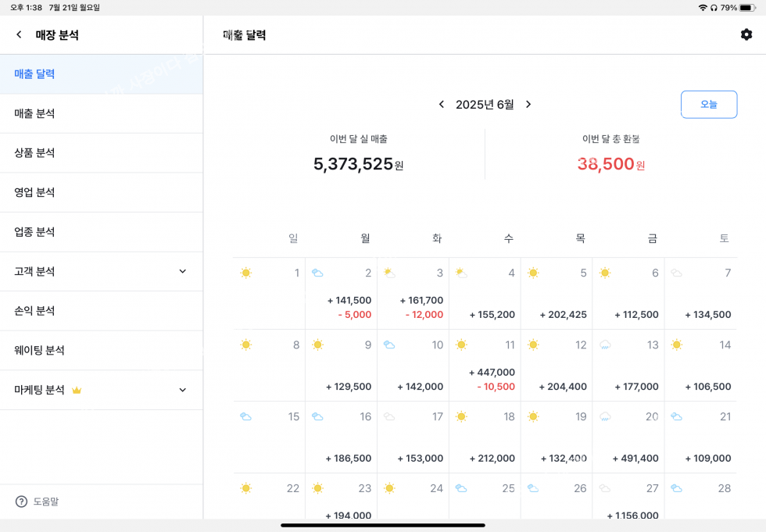Select the 웨이팅 분석 menu item
Screen dimensions: 766x532
102,351
